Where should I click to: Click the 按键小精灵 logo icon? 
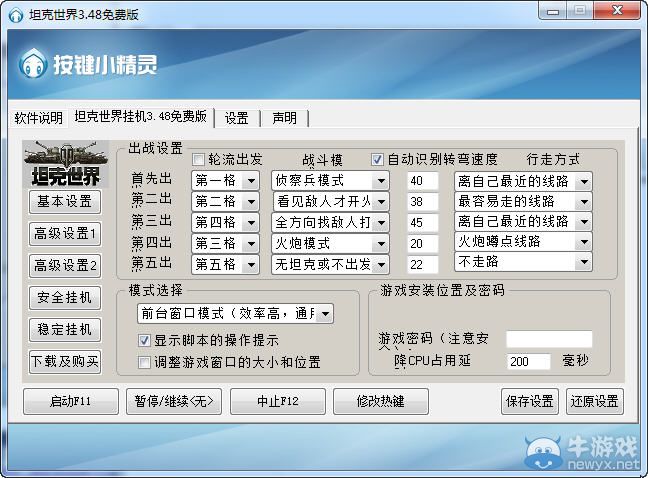(32, 64)
